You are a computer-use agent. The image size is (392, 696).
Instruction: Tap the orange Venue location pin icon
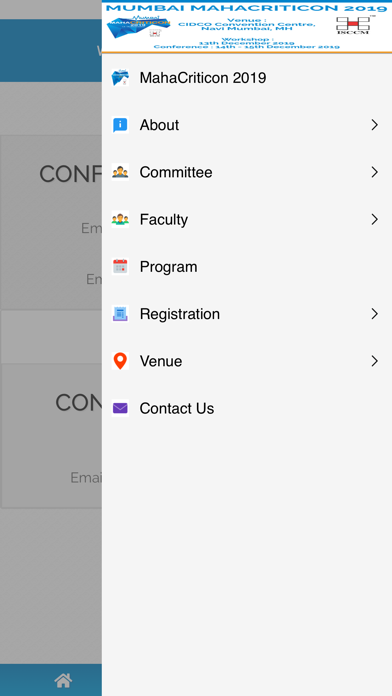pyautogui.click(x=120, y=361)
